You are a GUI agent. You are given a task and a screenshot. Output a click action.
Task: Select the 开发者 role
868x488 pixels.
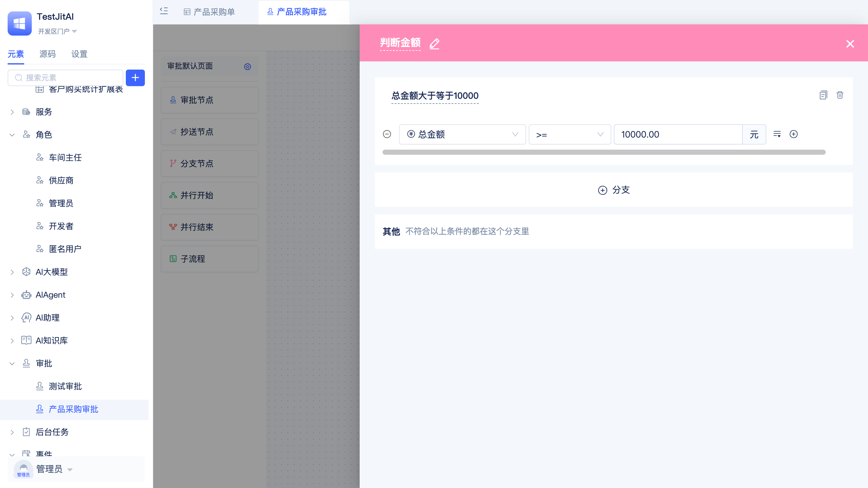click(x=61, y=226)
